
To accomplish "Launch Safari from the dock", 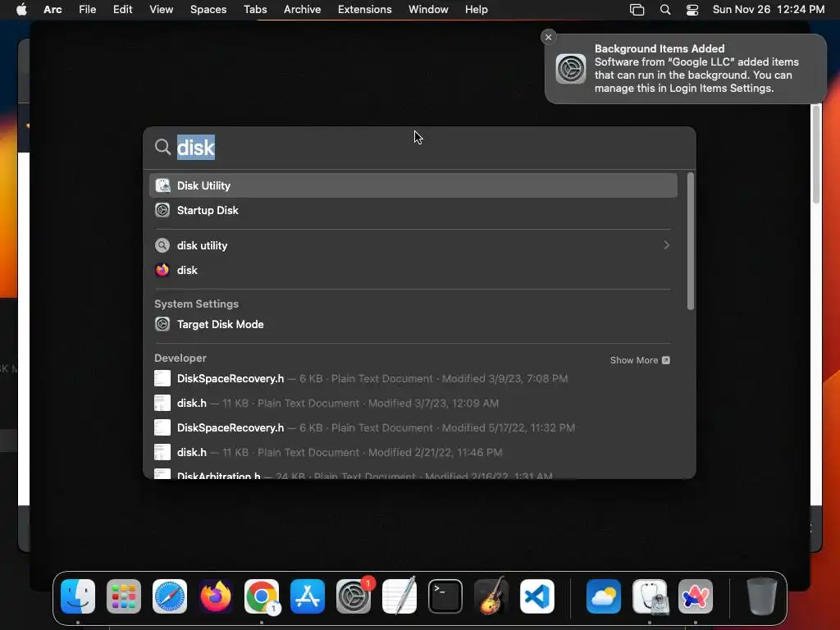I will tap(170, 596).
